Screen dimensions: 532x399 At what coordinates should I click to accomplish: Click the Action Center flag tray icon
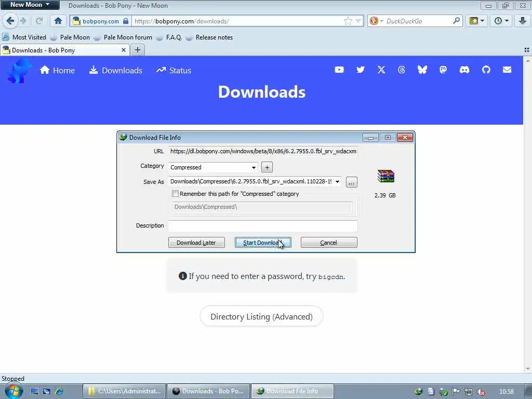pos(456,392)
